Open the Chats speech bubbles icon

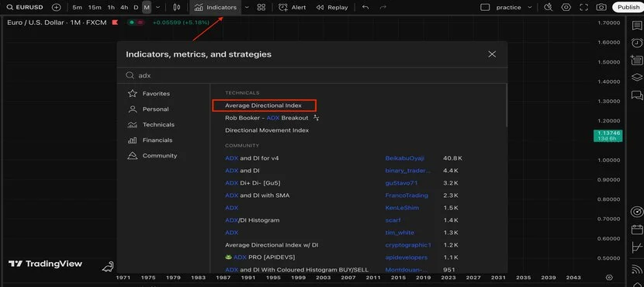[636, 95]
